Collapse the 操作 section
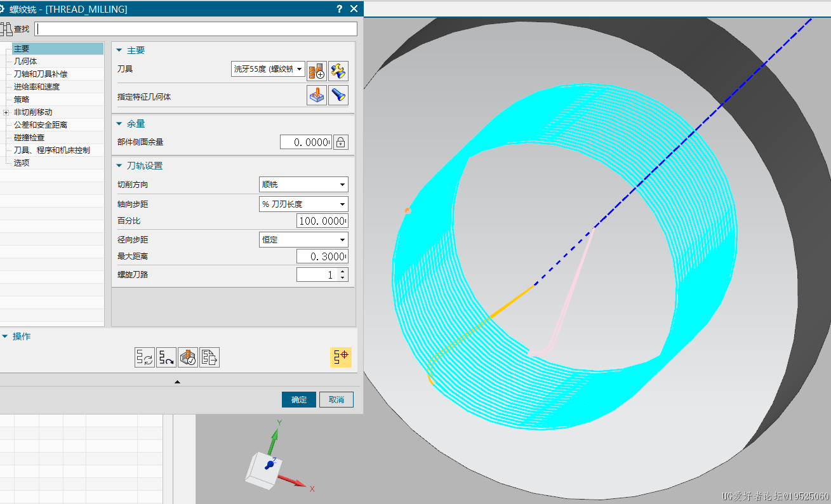This screenshot has width=831, height=504. click(4, 336)
